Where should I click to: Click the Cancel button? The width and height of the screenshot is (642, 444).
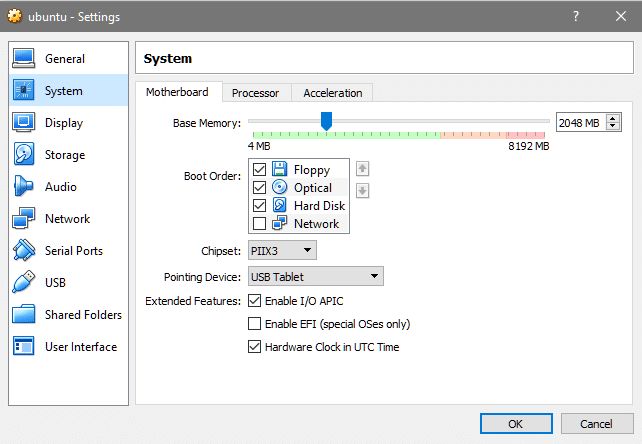(597, 424)
